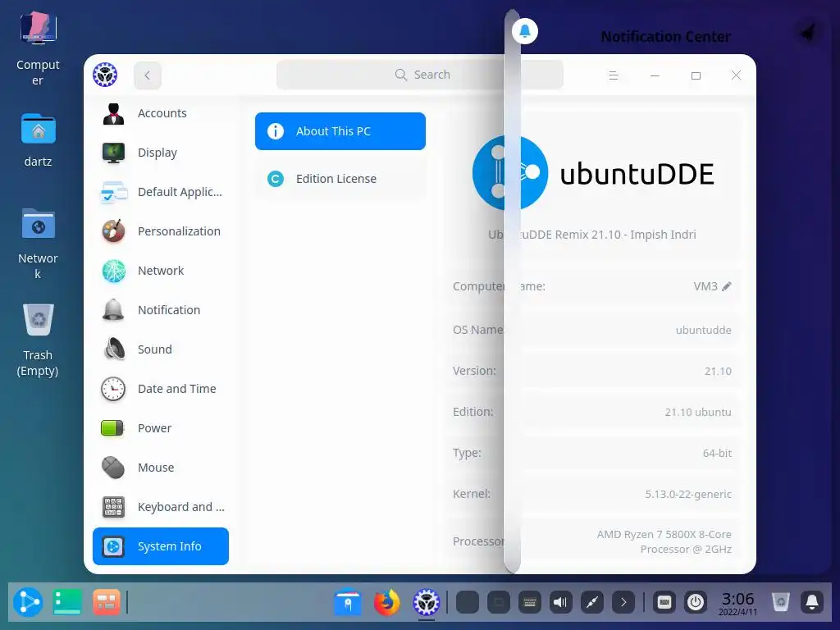Click the Notification Center heading

[666, 36]
